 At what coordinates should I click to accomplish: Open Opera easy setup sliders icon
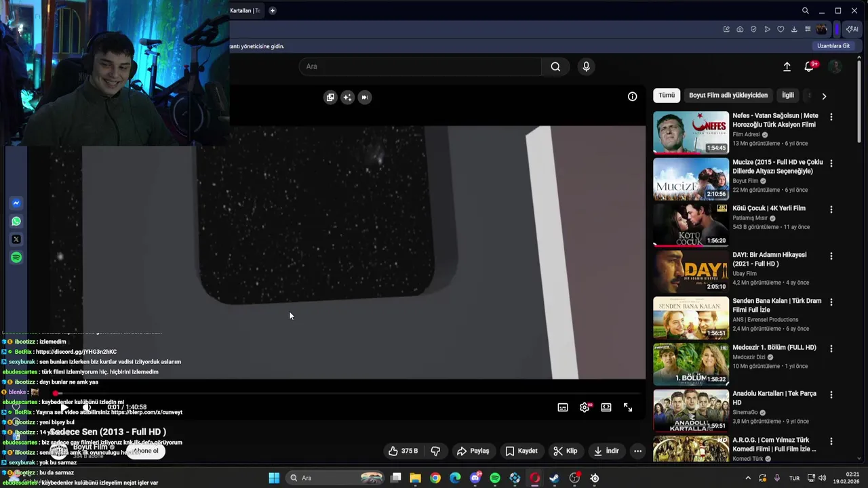click(x=808, y=29)
